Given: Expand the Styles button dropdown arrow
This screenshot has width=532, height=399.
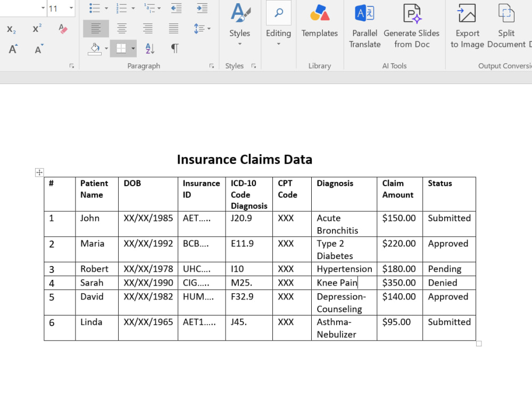Looking at the screenshot, I should click(239, 44).
